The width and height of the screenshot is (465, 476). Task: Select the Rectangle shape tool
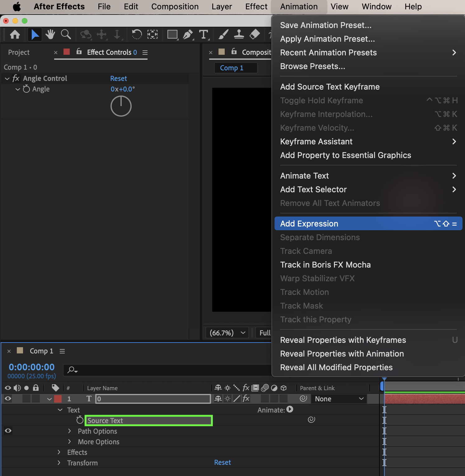pos(172,34)
